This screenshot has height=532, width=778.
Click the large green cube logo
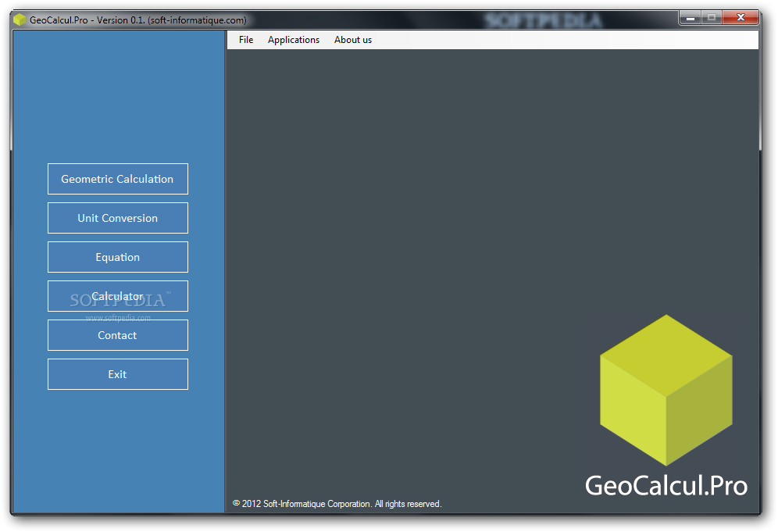666,390
